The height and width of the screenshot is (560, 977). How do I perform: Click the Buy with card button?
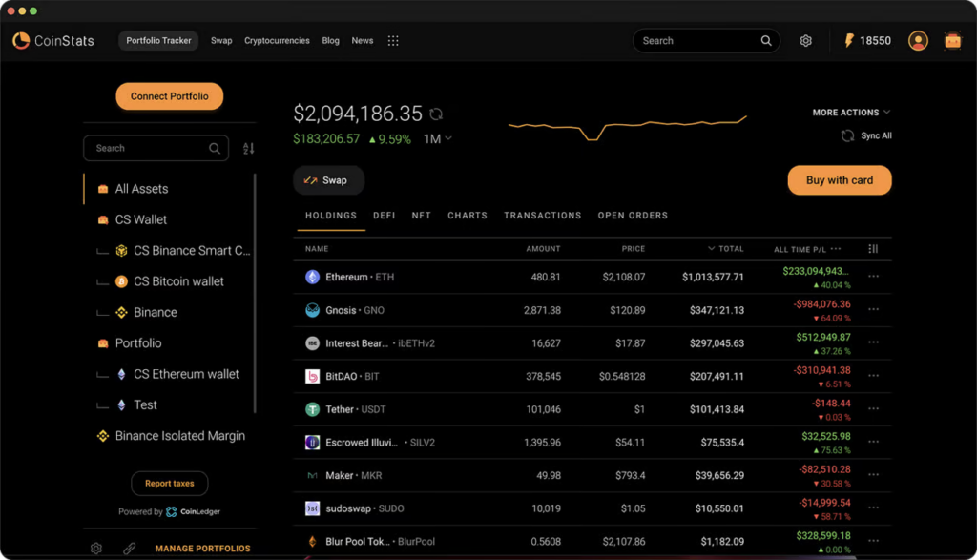[x=839, y=180]
